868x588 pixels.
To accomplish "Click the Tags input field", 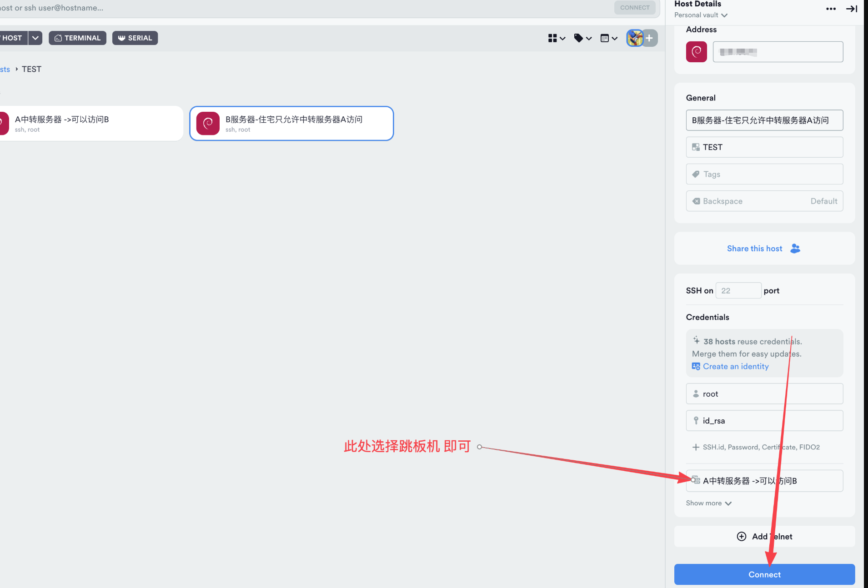I will [x=764, y=174].
